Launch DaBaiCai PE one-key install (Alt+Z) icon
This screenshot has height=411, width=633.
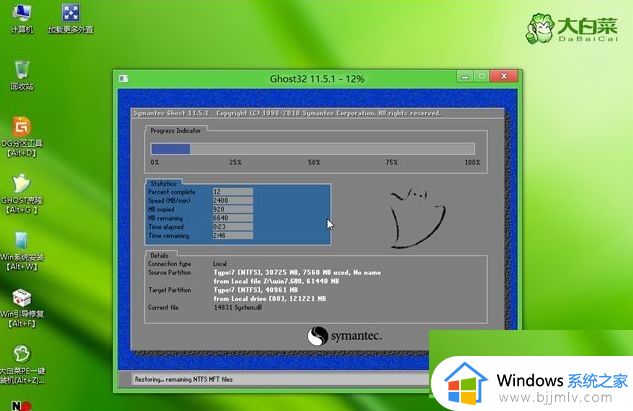coord(22,365)
